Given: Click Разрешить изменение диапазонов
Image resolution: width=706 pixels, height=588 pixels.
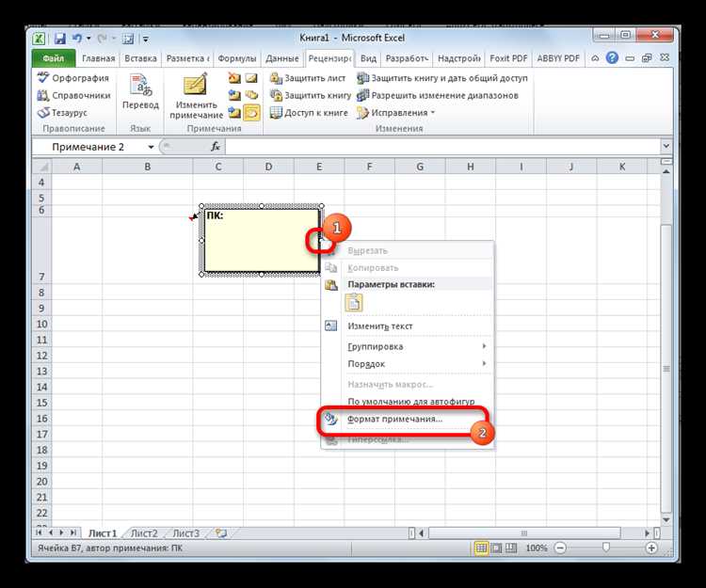Looking at the screenshot, I should 437,95.
